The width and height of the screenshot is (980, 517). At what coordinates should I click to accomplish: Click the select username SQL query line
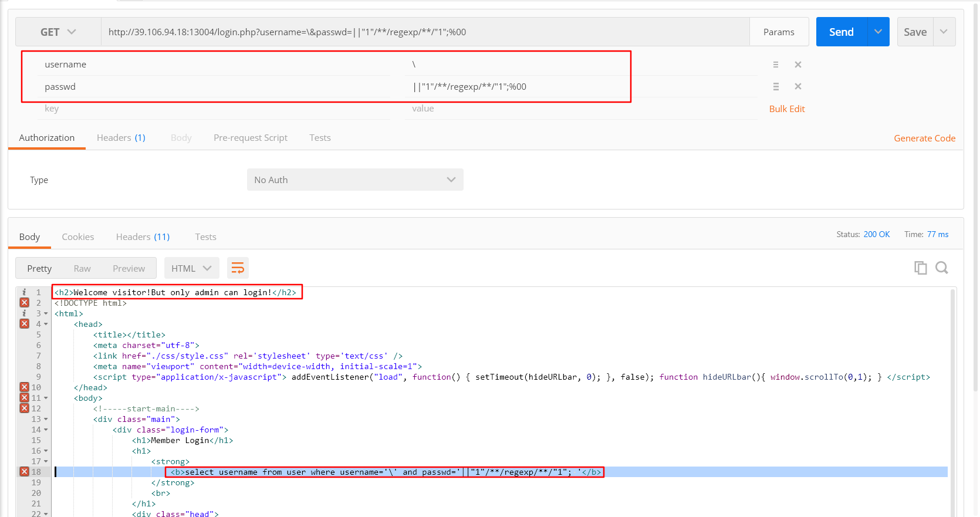(385, 472)
